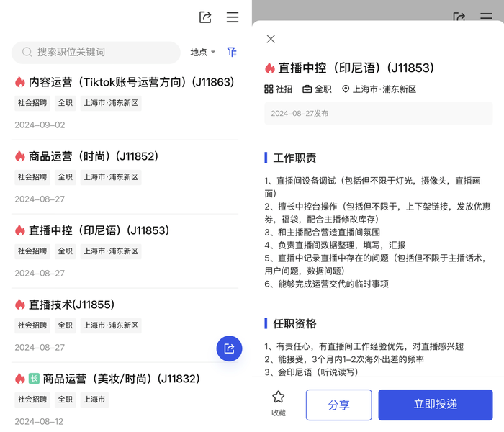The width and height of the screenshot is (504, 432).
Task: Tap the blue floating share button
Action: coord(229,348)
